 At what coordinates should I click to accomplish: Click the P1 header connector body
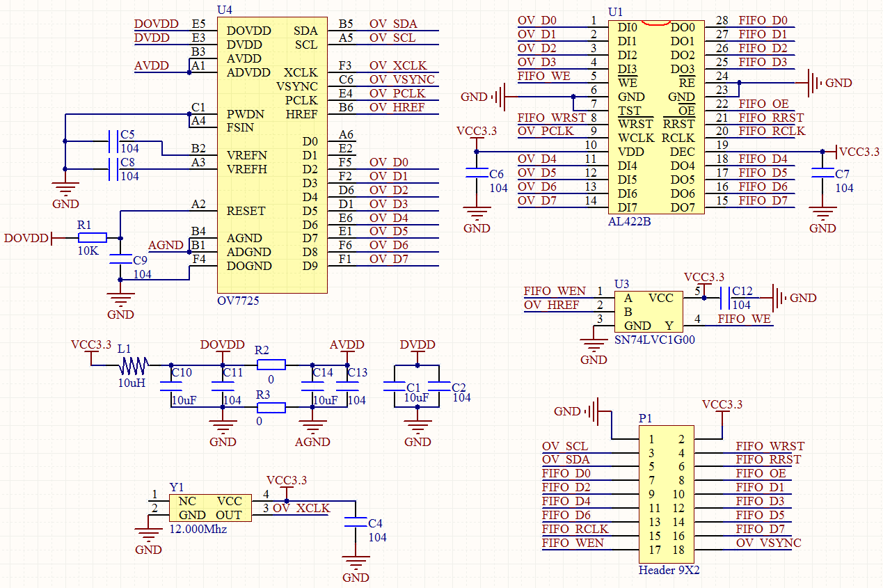[666, 495]
